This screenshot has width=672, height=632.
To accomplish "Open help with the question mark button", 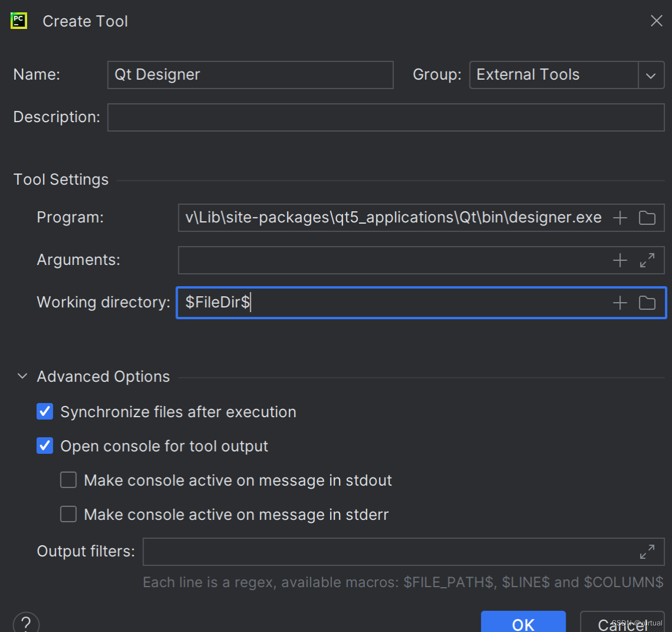I will 26,623.
